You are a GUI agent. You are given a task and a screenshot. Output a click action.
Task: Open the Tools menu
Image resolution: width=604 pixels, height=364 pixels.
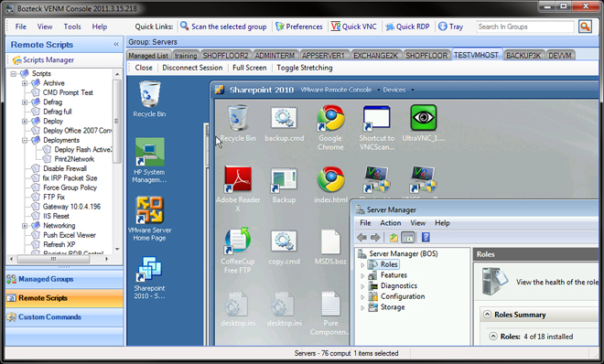coord(72,27)
